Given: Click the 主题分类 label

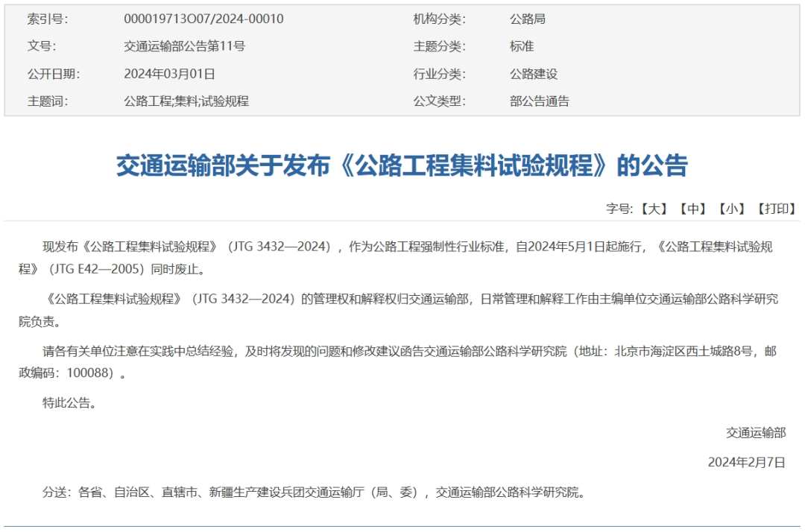Looking at the screenshot, I should (440, 46).
